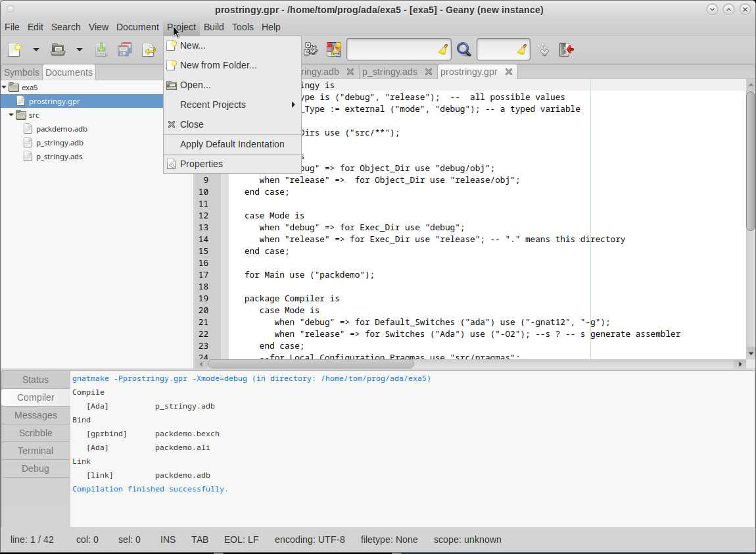Open the color chooser toolbar icon
Viewport: 756px width, 554px height.
coord(333,49)
